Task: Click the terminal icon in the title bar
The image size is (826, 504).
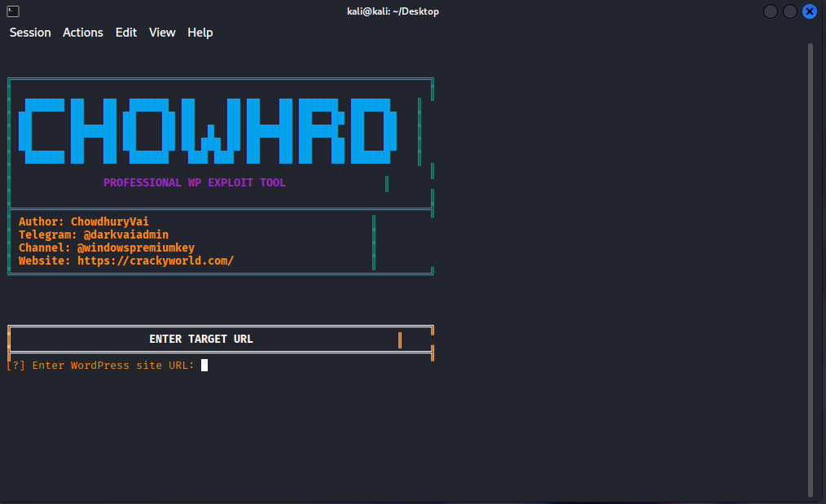Action: point(13,11)
